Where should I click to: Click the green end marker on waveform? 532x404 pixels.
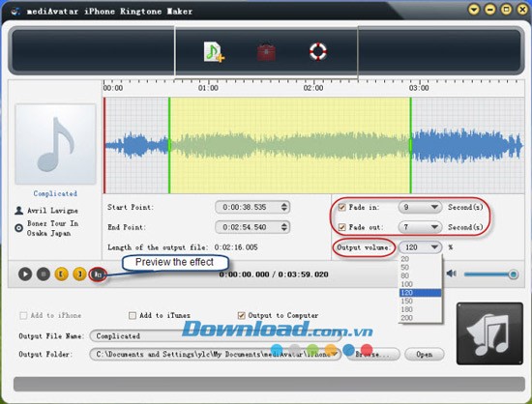[x=410, y=145]
